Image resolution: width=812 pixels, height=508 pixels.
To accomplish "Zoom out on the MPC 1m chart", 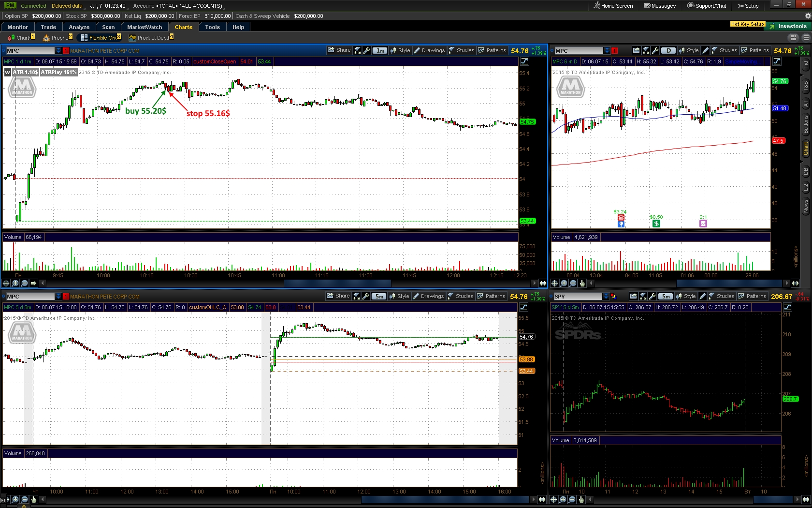I will [x=25, y=283].
